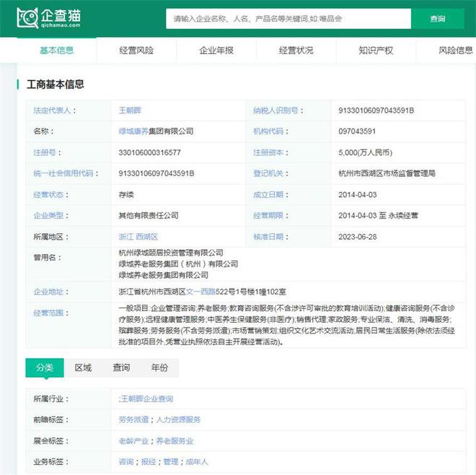Click the 企业地址 label link

(48, 292)
